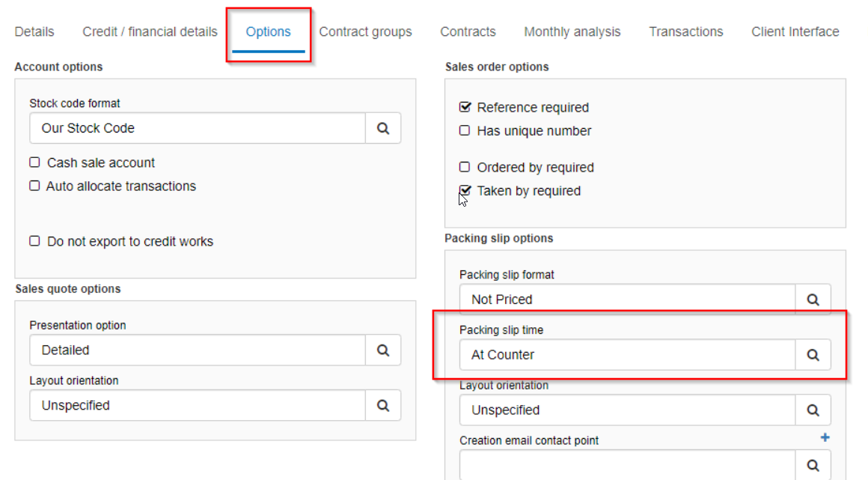Click the Stock code format field
The image size is (868, 480).
click(198, 128)
